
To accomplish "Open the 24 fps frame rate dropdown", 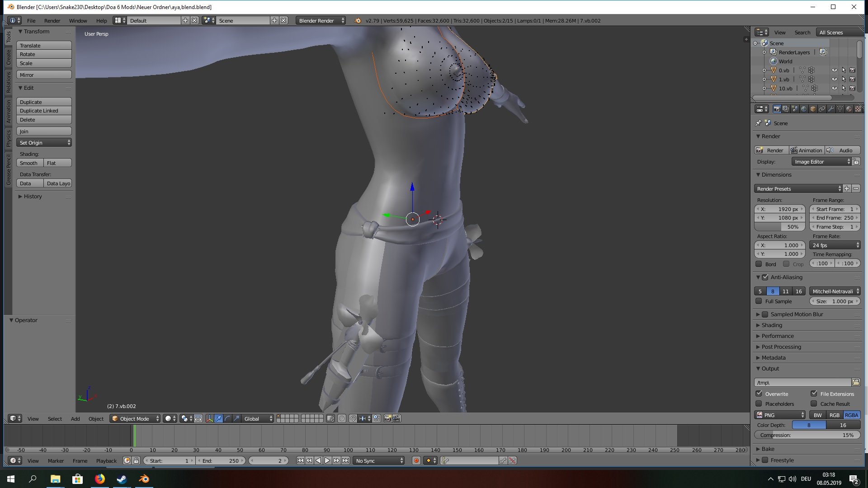I will tap(835, 245).
